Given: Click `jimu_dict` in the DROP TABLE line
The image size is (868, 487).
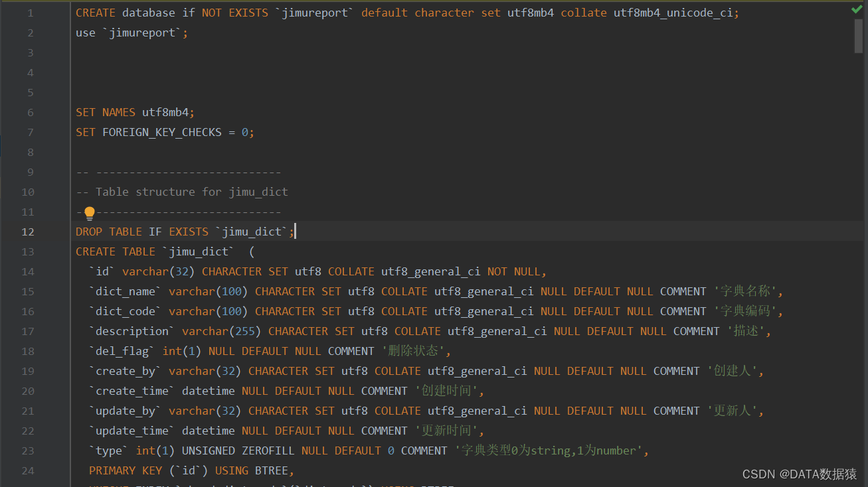Looking at the screenshot, I should point(252,232).
